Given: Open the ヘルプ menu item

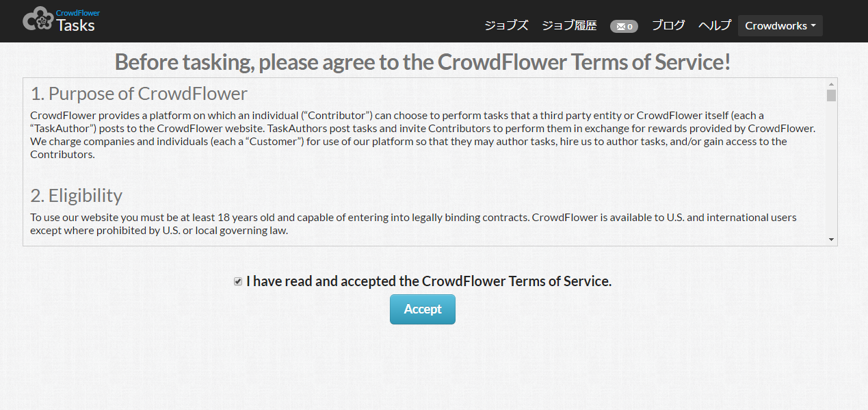Looking at the screenshot, I should coord(715,25).
